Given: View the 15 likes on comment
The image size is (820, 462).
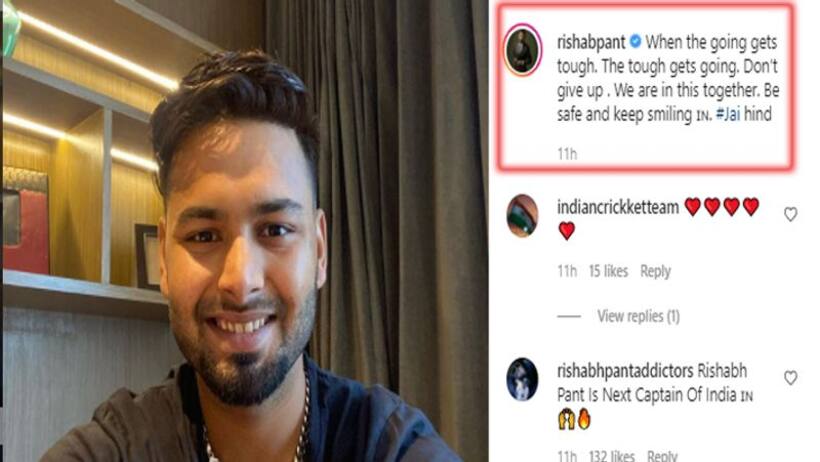Looking at the screenshot, I should click(x=608, y=271).
